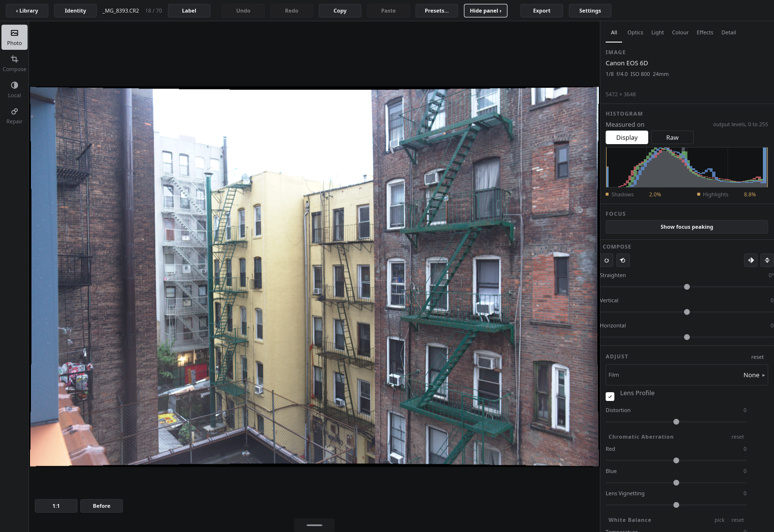Reset the White Balance

click(738, 520)
